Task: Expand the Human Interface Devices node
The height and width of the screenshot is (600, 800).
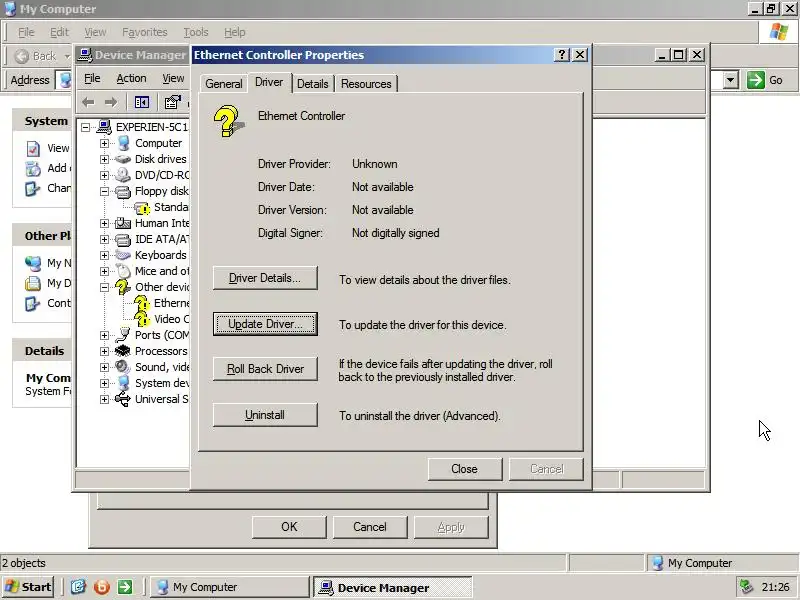Action: click(104, 223)
